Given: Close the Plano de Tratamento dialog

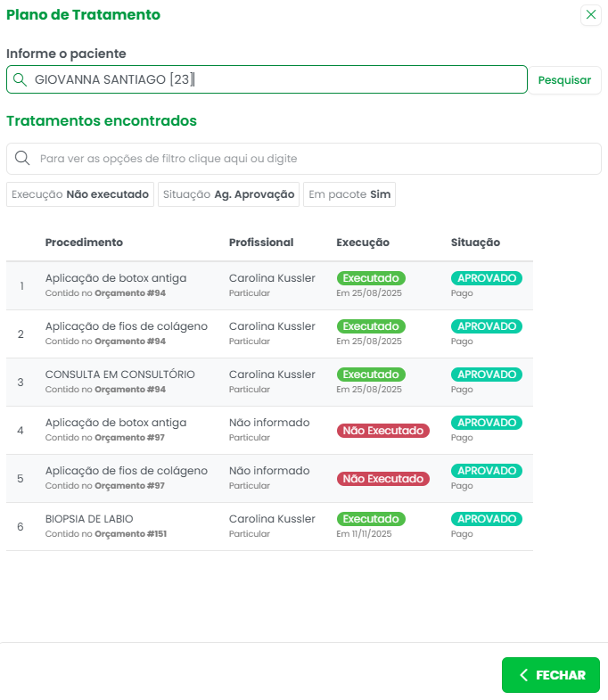Looking at the screenshot, I should tap(590, 14).
